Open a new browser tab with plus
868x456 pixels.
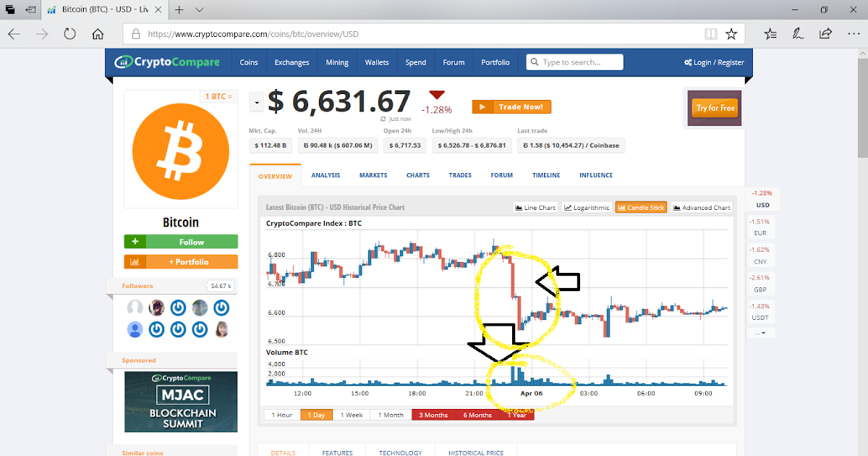[x=179, y=10]
